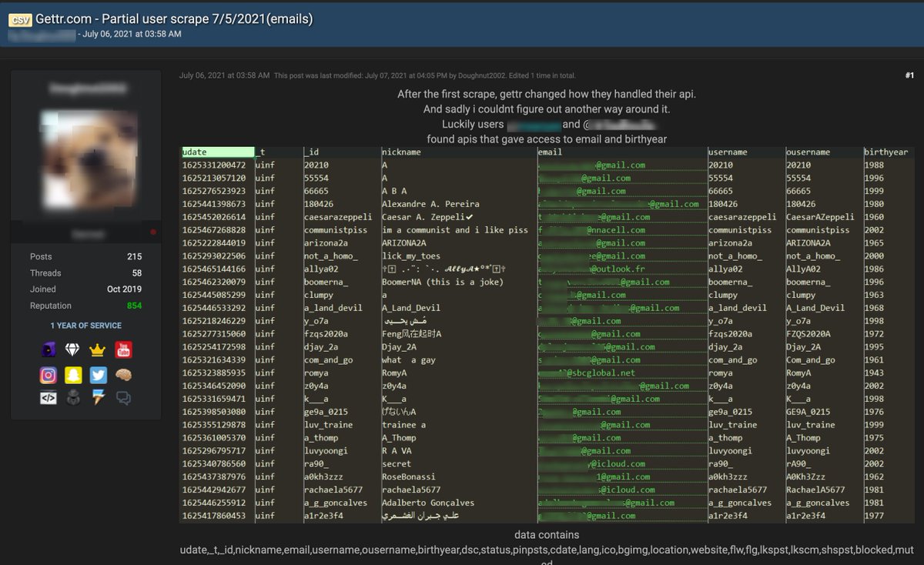Click the _id cell arizona2a
The width and height of the screenshot is (924, 565).
click(326, 243)
